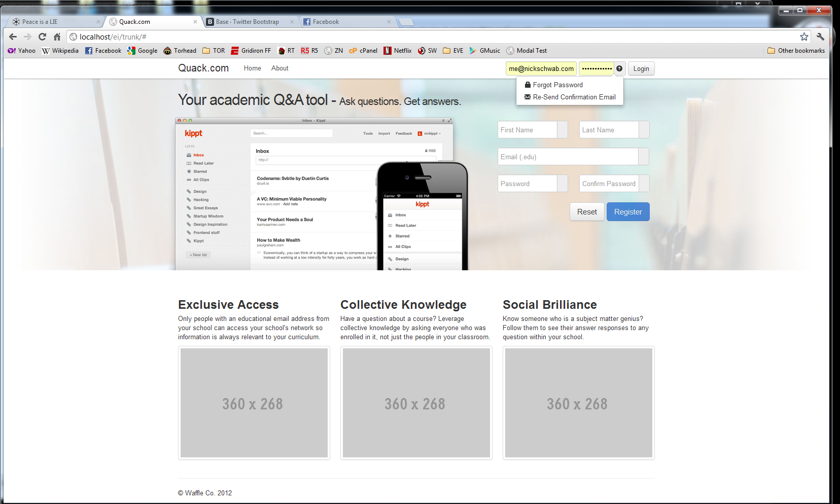Open the cPanel bookmark
Viewport: 840px width, 504px height.
tap(363, 51)
